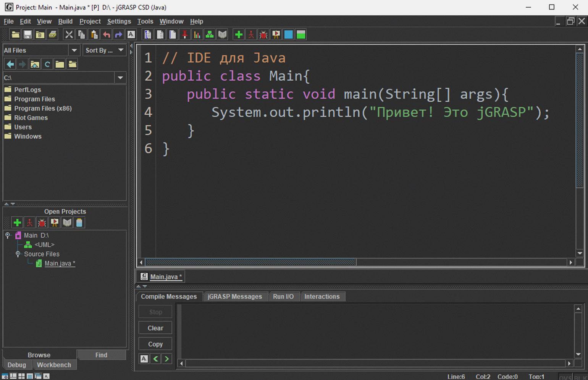This screenshot has height=380, width=588.
Task: Open the Program Files (x86) folder
Action: click(43, 108)
